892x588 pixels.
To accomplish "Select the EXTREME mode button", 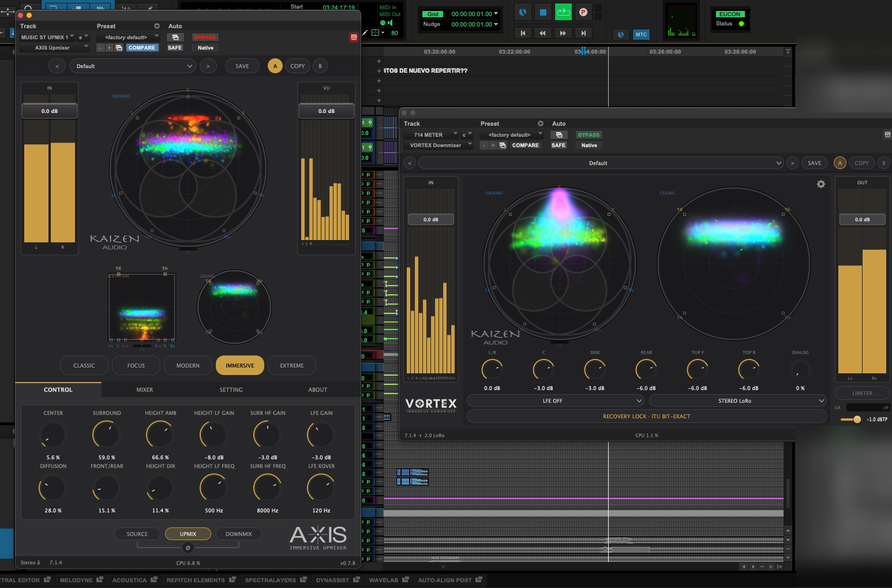I will point(292,365).
